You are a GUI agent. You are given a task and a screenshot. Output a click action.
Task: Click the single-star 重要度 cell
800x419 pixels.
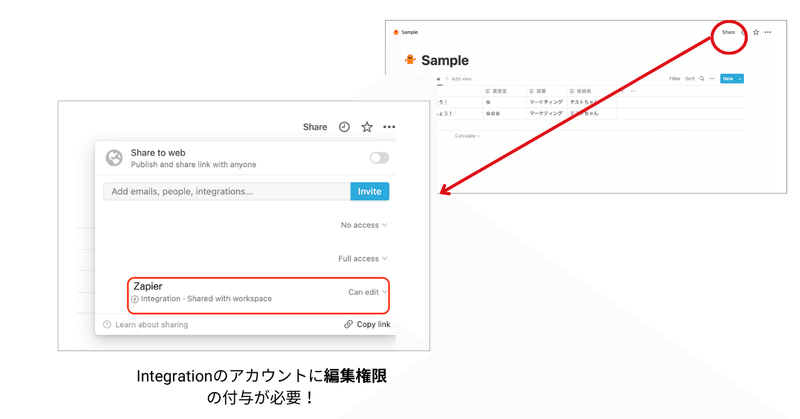505,102
